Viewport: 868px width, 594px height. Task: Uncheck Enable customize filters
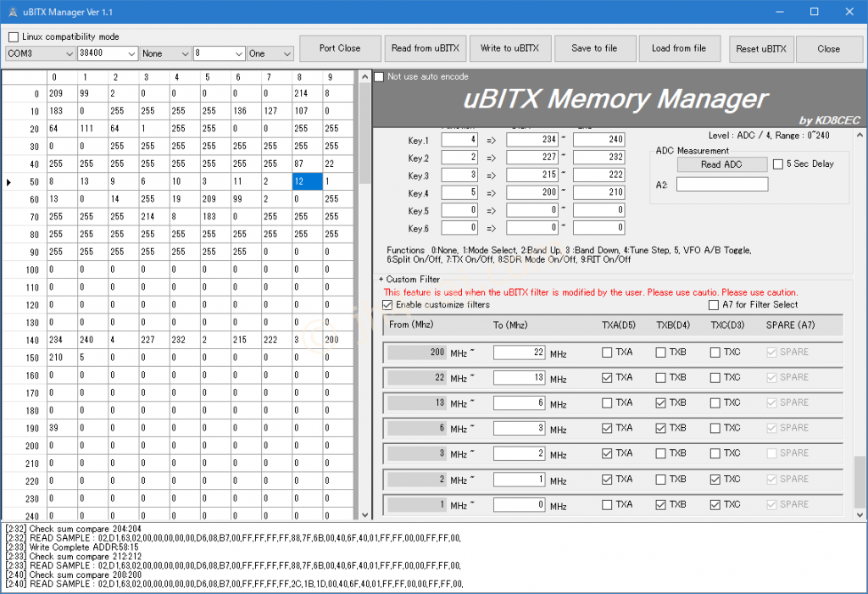(x=387, y=305)
